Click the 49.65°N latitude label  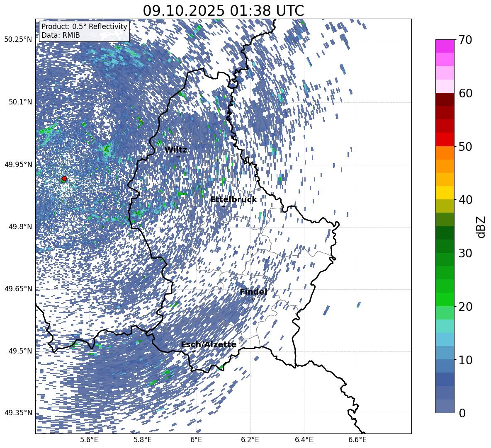[x=18, y=289]
